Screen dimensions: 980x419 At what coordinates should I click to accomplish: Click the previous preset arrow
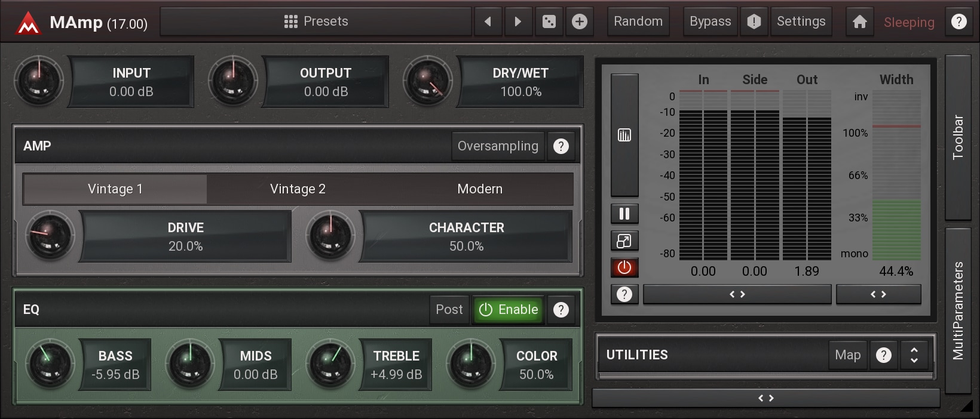tap(488, 21)
